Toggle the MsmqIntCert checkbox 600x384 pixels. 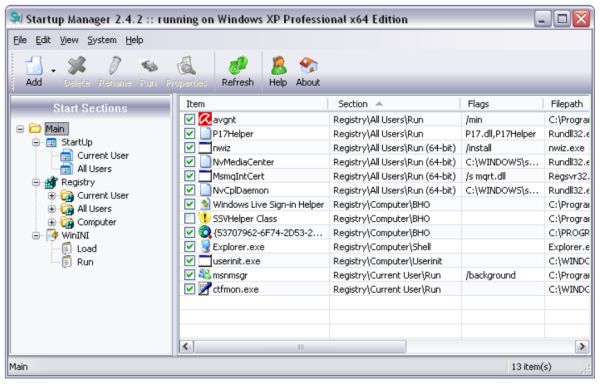coord(189,176)
